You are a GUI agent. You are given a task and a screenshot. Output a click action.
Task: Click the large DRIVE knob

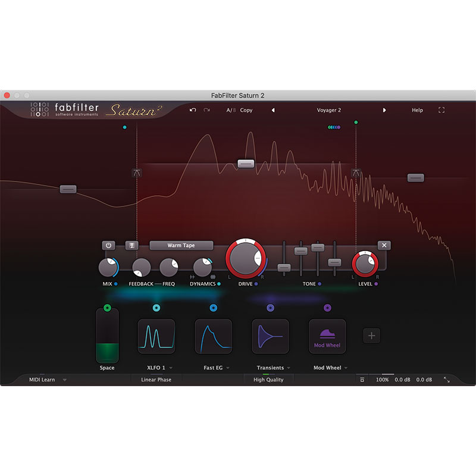pos(245,258)
